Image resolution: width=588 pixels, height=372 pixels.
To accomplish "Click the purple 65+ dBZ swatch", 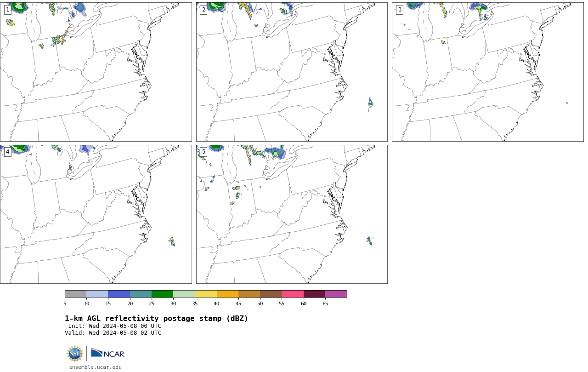I will (x=336, y=294).
